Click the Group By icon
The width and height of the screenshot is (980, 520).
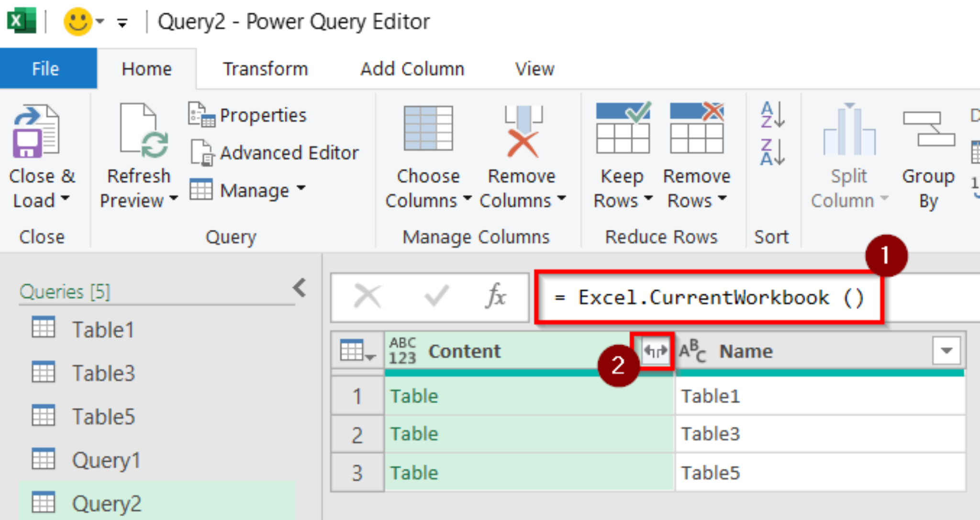(929, 128)
